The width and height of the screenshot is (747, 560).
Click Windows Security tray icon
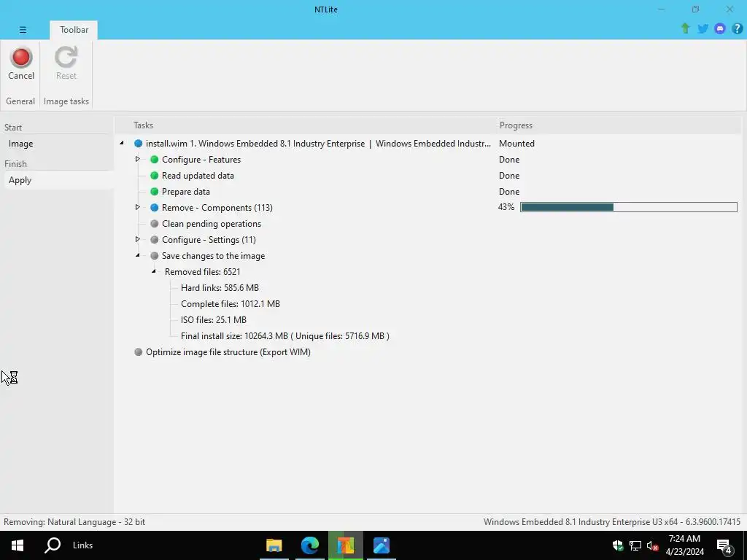coord(618,545)
